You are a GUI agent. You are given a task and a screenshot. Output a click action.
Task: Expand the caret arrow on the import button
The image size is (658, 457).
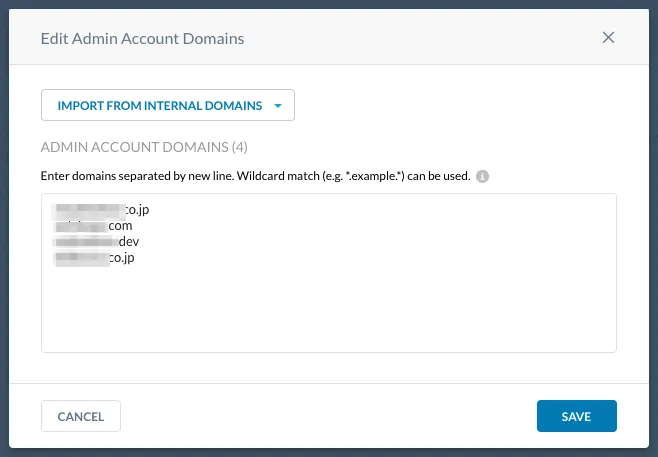tap(278, 105)
